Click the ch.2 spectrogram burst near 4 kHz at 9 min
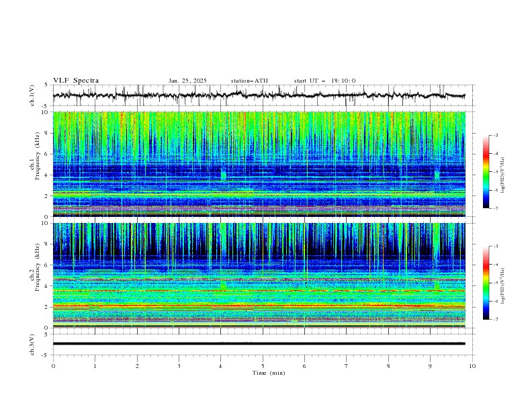Viewport: 532px width, 411px height. click(x=437, y=285)
